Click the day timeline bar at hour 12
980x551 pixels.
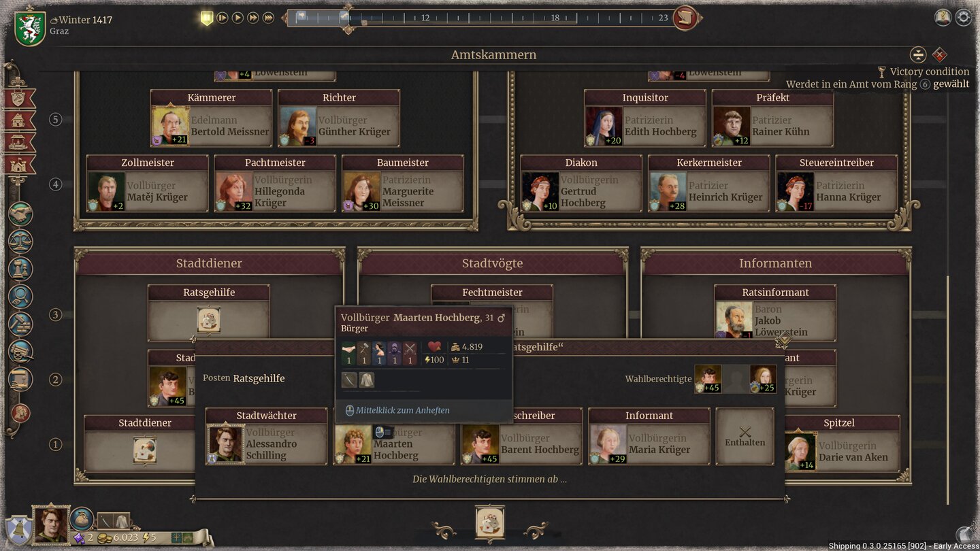[x=425, y=18]
